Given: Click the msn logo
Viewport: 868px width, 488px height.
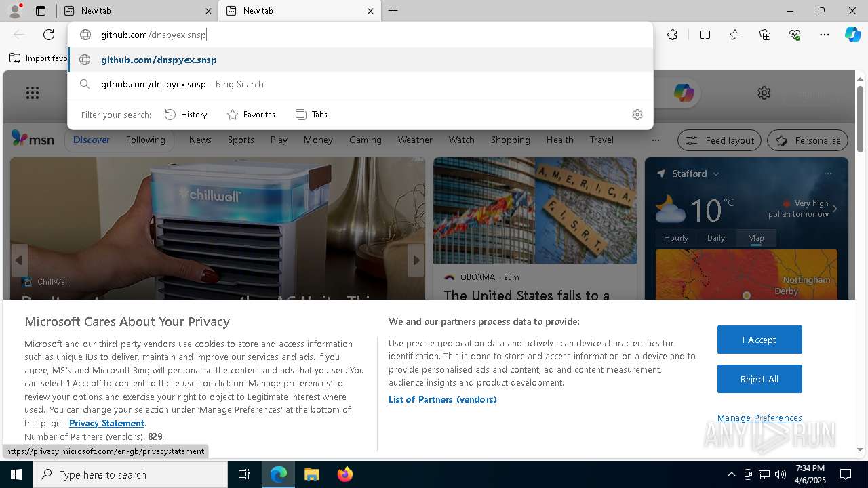Looking at the screenshot, I should click(33, 139).
